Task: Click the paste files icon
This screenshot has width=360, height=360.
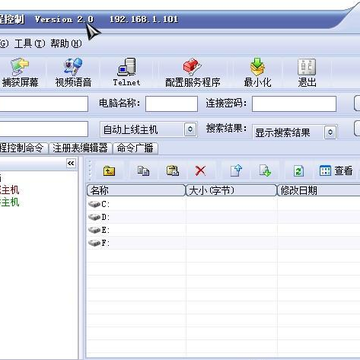Action: point(172,171)
